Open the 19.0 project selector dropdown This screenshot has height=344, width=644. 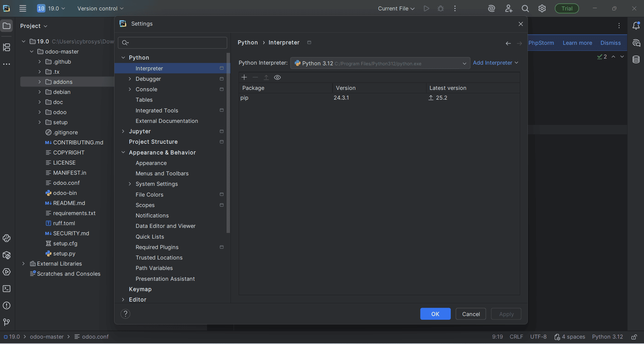click(51, 8)
